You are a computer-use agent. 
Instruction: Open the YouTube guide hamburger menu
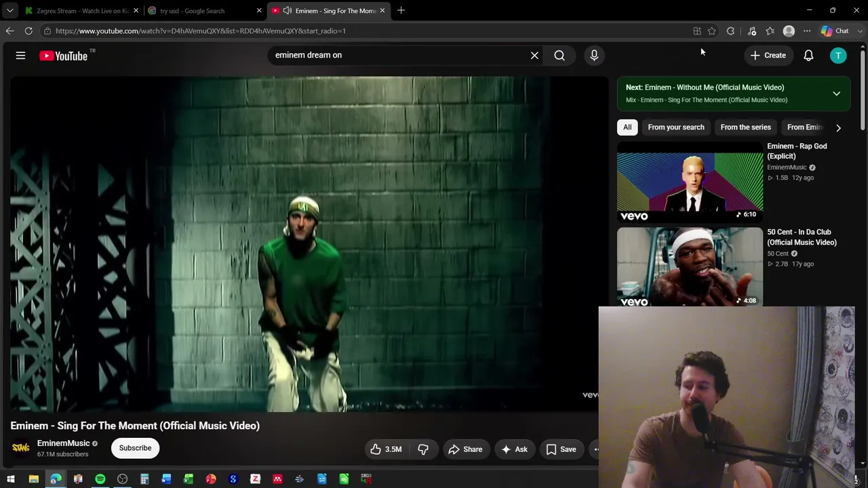point(20,56)
